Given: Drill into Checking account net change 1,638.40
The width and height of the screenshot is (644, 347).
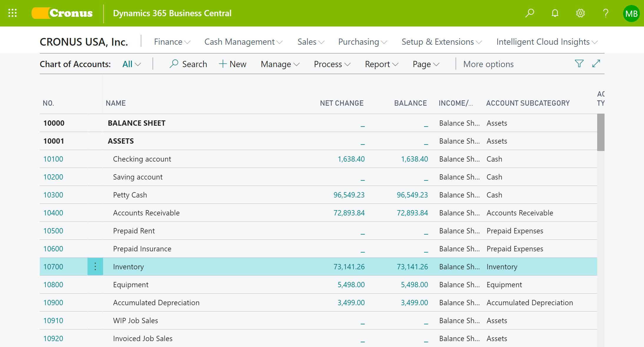Looking at the screenshot, I should click(x=351, y=159).
